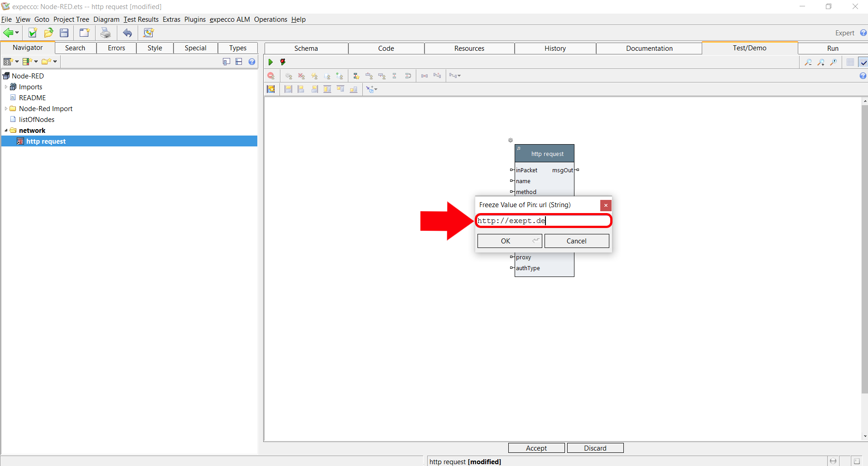The width and height of the screenshot is (868, 466).
Task: Switch to the Documentation tab
Action: pyautogui.click(x=649, y=49)
